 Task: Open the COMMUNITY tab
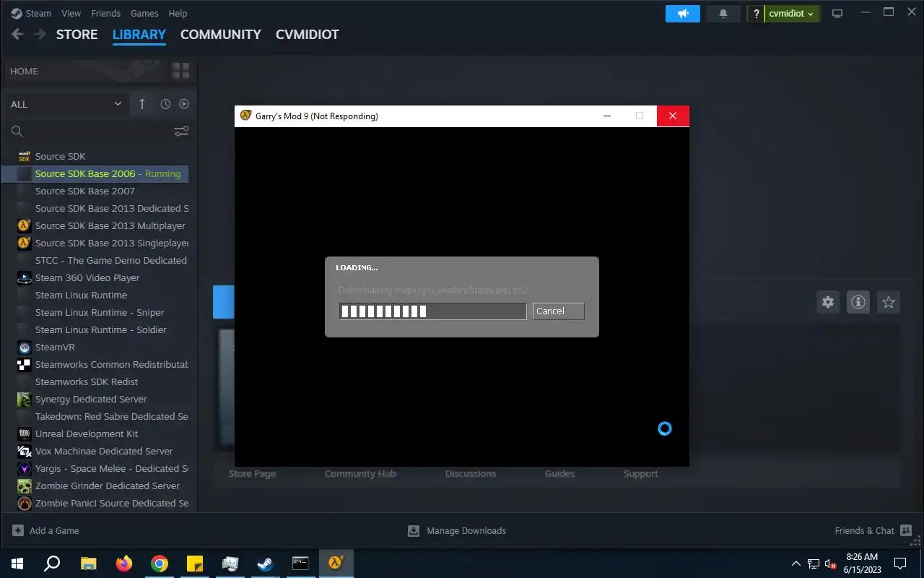point(220,34)
